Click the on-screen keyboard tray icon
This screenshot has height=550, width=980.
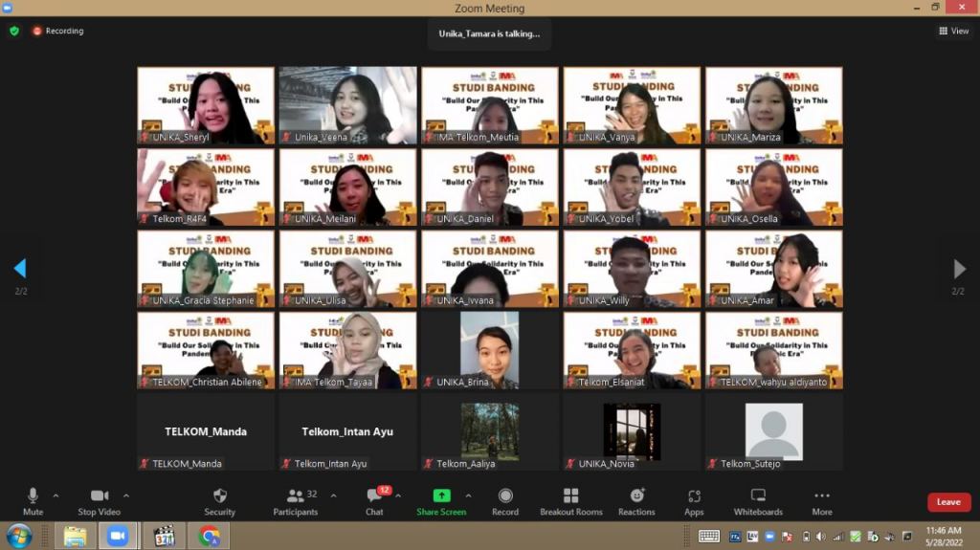click(x=709, y=537)
